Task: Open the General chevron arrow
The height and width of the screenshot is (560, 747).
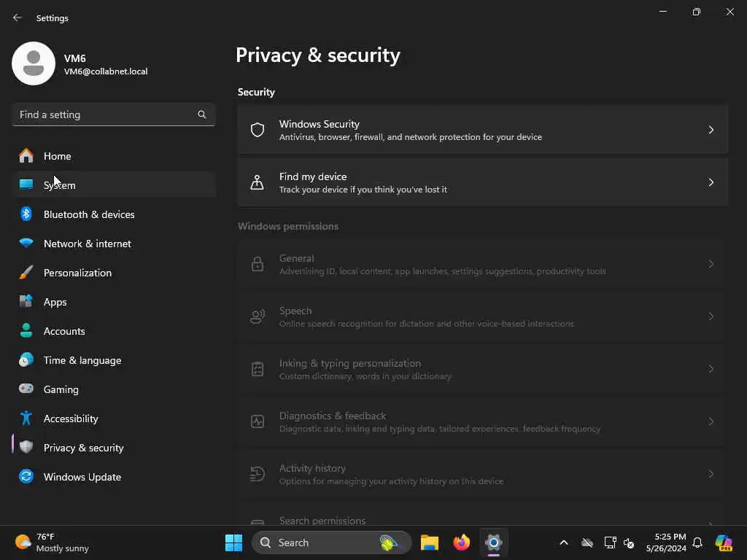Action: (x=711, y=264)
